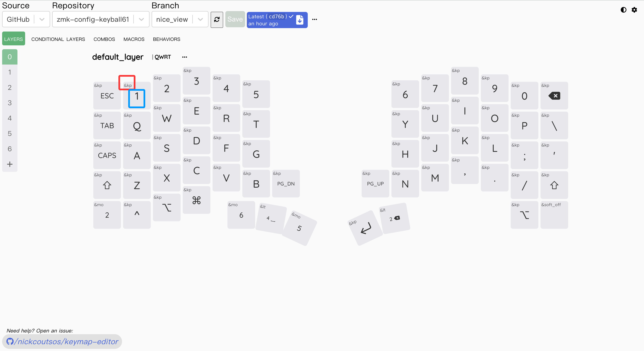
Task: Toggle dark mode contrast icon
Action: (623, 10)
